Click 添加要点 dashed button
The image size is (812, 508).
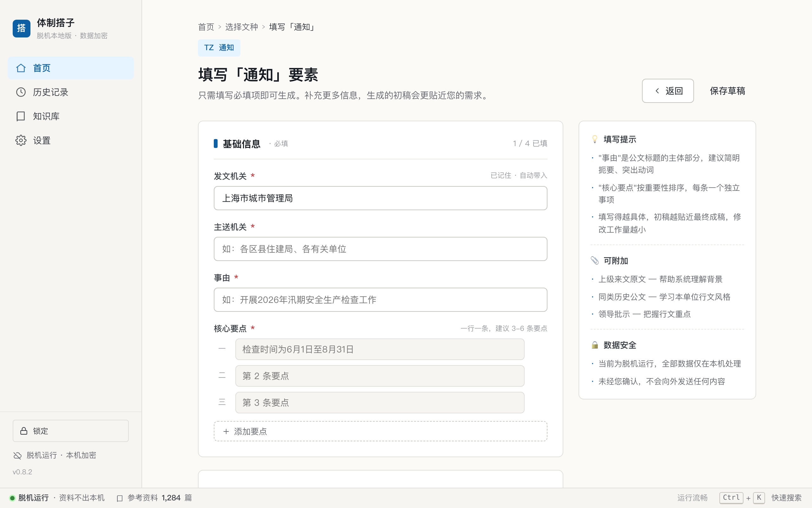click(381, 431)
